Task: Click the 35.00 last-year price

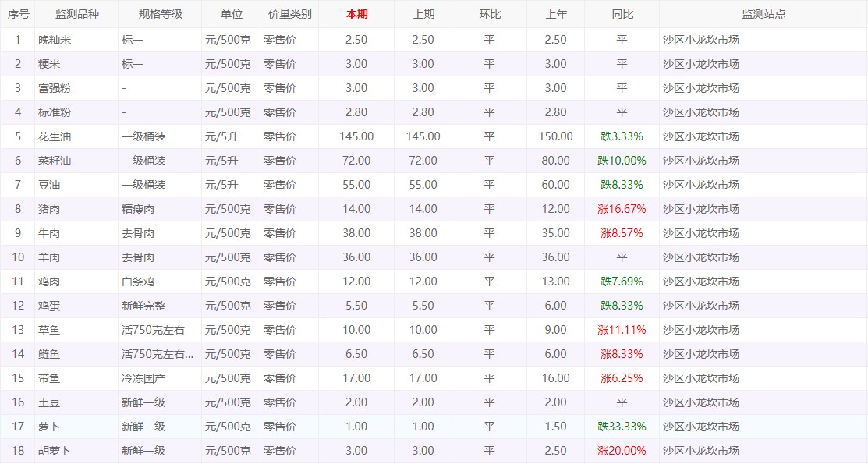Action: pyautogui.click(x=556, y=233)
